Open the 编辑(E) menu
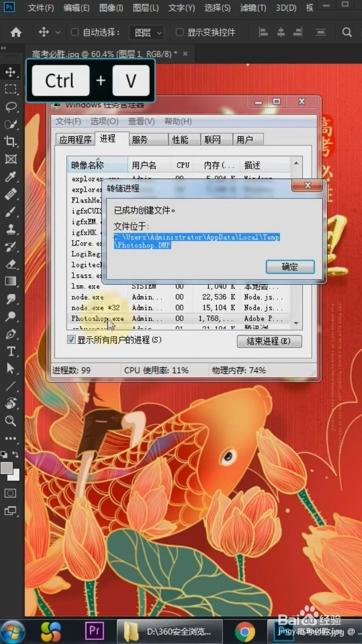 click(76, 8)
